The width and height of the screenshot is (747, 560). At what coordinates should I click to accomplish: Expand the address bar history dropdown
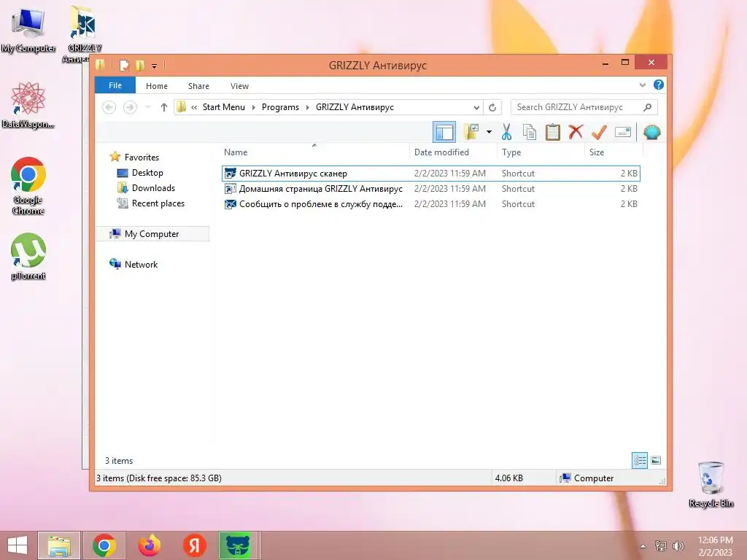[x=476, y=107]
